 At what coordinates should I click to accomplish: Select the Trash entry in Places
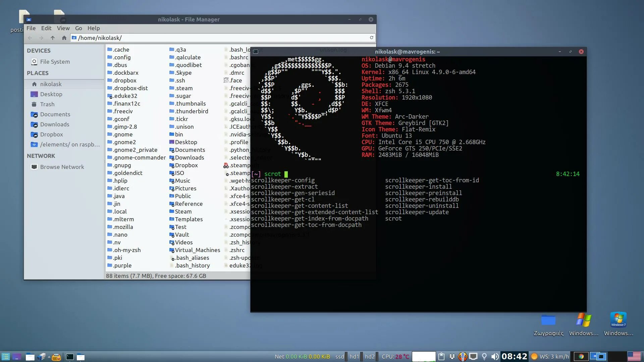click(47, 104)
